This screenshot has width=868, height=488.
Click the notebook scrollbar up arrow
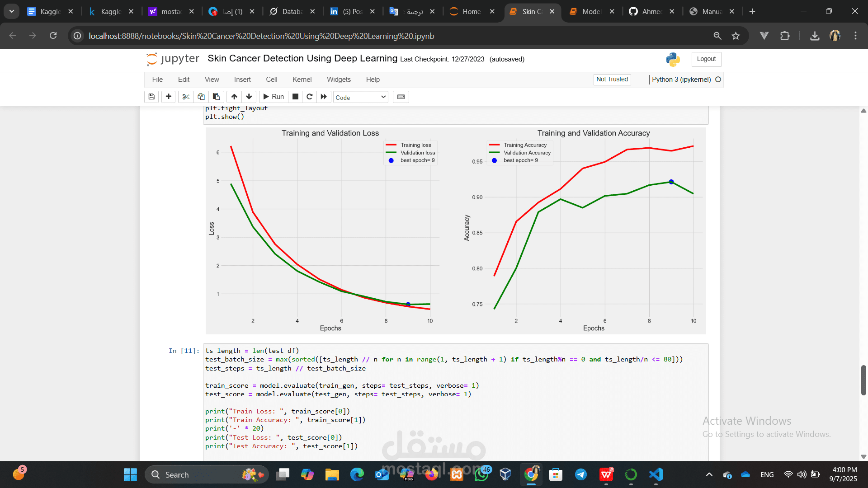tap(863, 111)
